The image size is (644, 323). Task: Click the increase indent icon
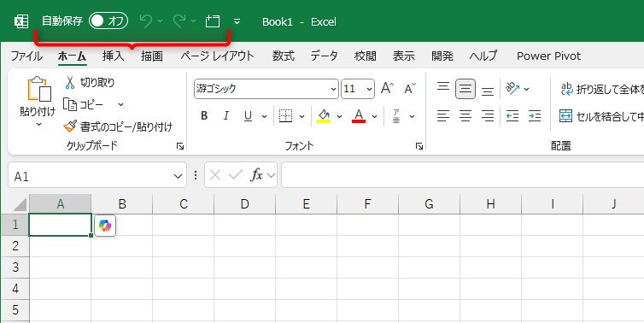[535, 116]
